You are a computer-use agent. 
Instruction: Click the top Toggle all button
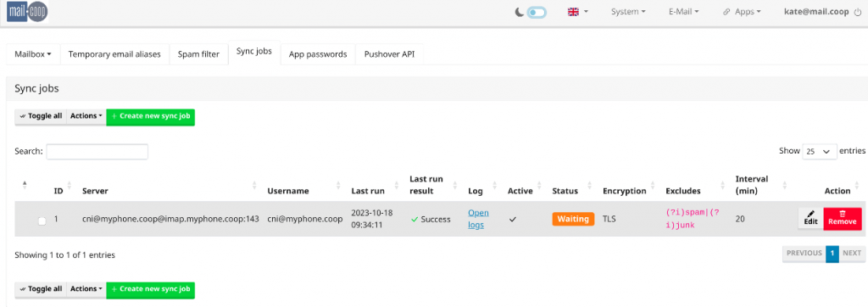pos(41,116)
